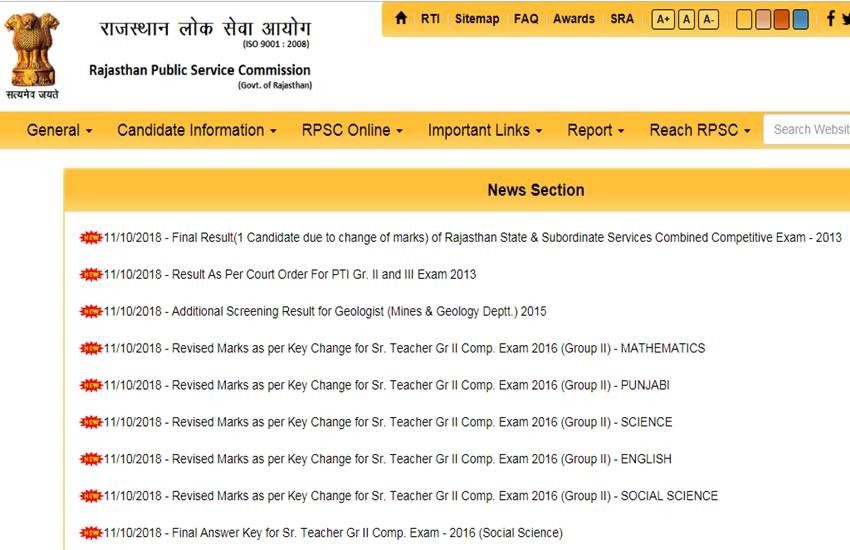The image size is (850, 550).
Task: Open the Candidate Information dropdown
Action: click(197, 130)
